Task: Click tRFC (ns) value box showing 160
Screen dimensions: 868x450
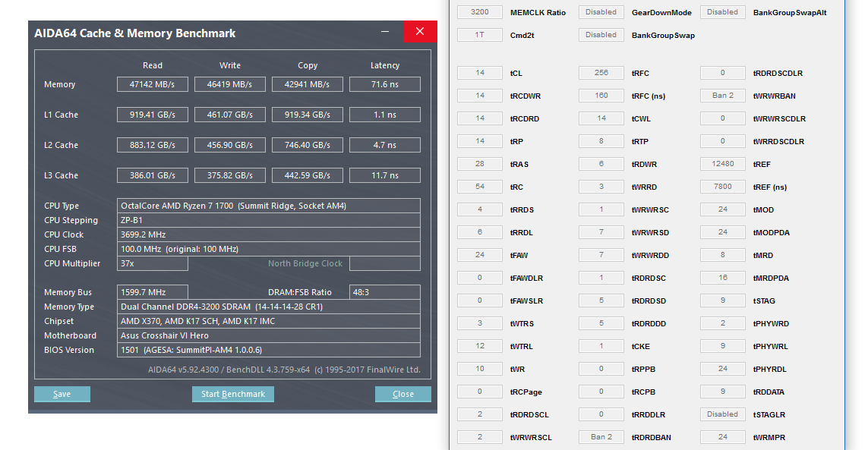Action: point(601,96)
